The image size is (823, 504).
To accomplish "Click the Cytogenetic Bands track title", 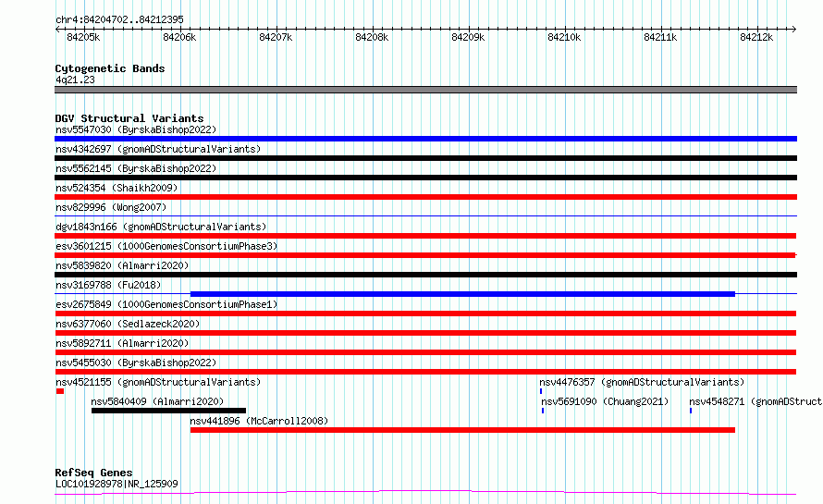I will pos(110,68).
